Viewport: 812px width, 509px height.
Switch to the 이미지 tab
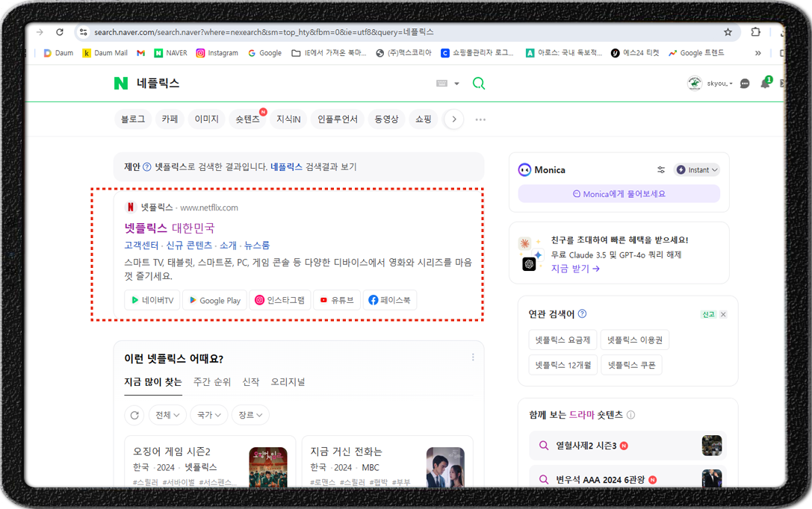(x=207, y=119)
